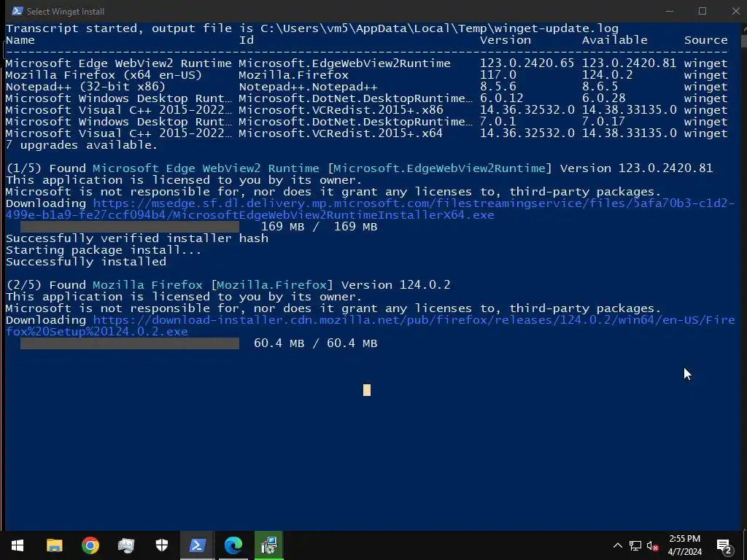
Task: Open the Windows Start menu
Action: (18, 545)
